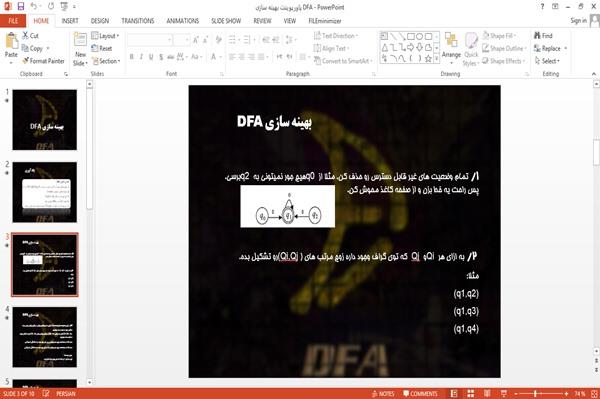Open FILEminimizer ribbon tab
The width and height of the screenshot is (600, 399).
pyautogui.click(x=325, y=21)
